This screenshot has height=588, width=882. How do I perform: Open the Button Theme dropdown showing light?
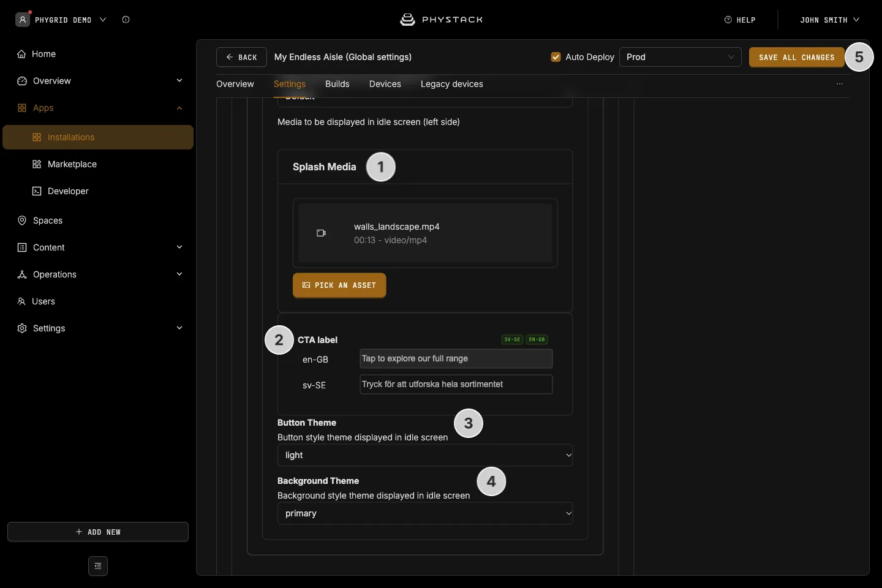[x=425, y=455]
